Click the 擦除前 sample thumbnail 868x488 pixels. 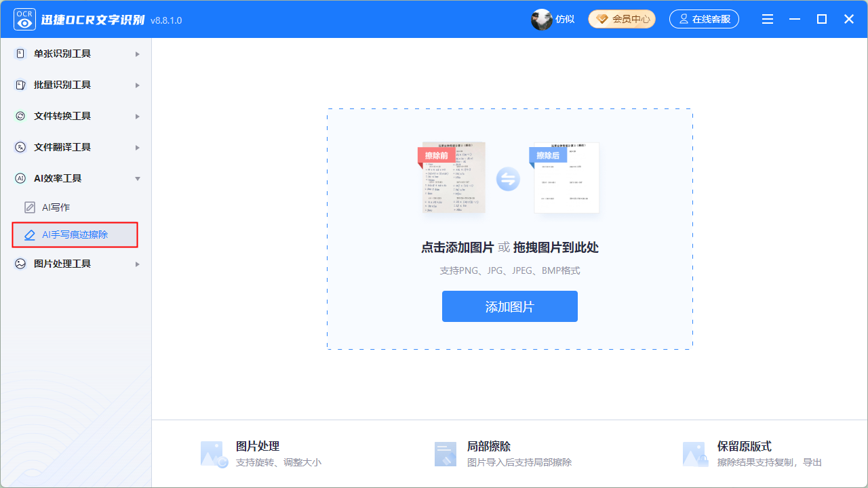(x=452, y=177)
